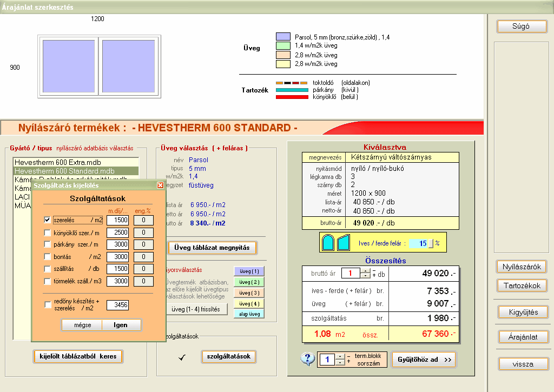Screen dimensions: 554x392
Task: Select quick glass option üveg ( 3 )
Action: [x=249, y=293]
